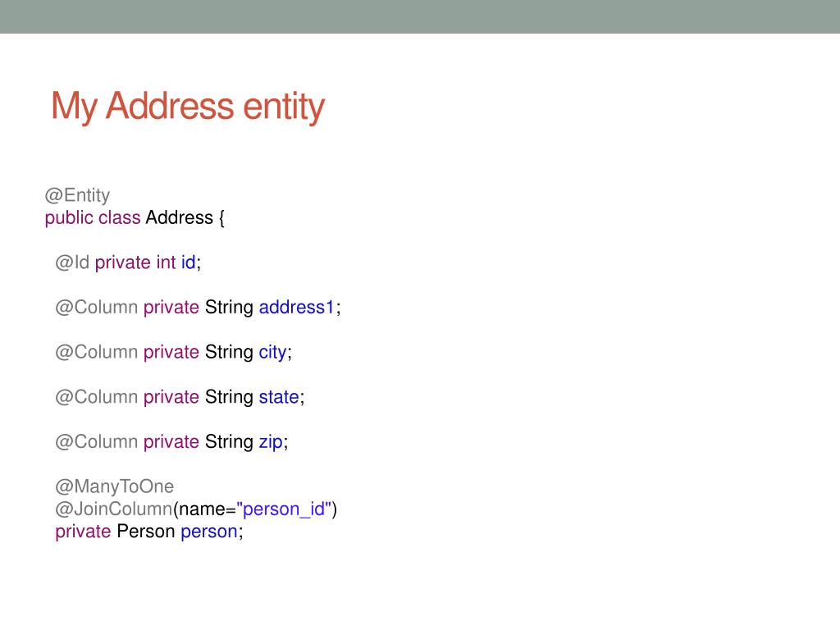The height and width of the screenshot is (630, 840).
Task: Select the 'person' field name
Action: 209,532
